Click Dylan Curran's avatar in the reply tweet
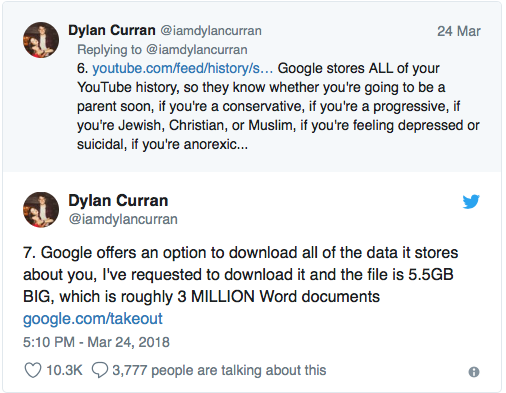The image size is (506, 393). click(41, 40)
